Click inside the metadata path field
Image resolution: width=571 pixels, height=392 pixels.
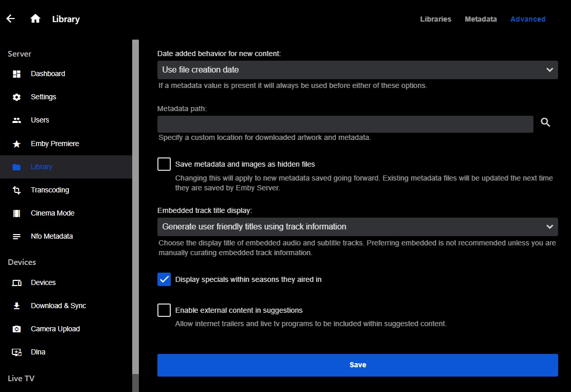345,123
